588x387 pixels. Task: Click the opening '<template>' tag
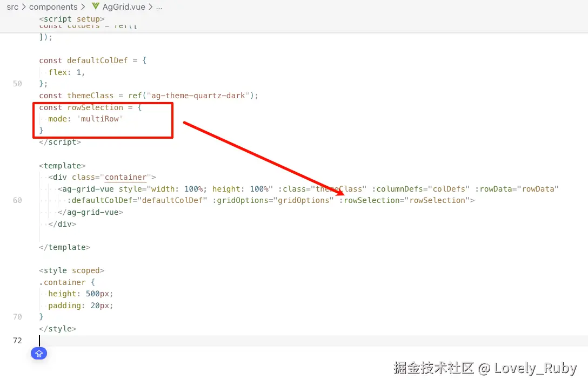(62, 166)
